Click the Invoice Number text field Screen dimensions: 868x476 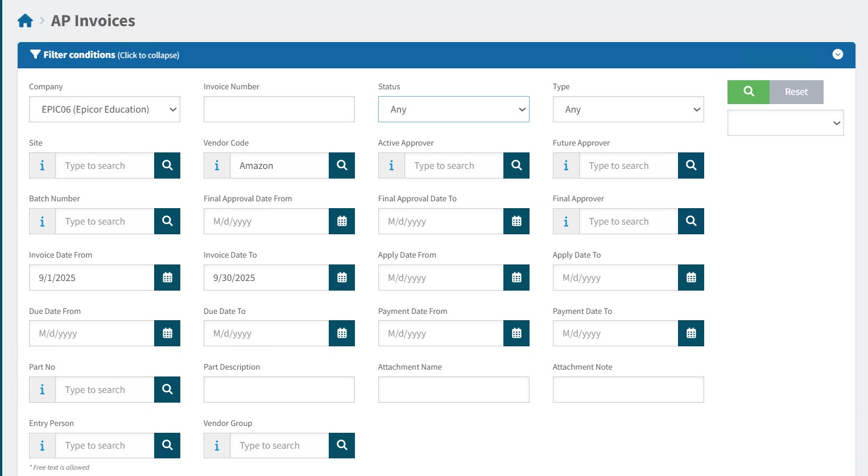[x=279, y=109]
